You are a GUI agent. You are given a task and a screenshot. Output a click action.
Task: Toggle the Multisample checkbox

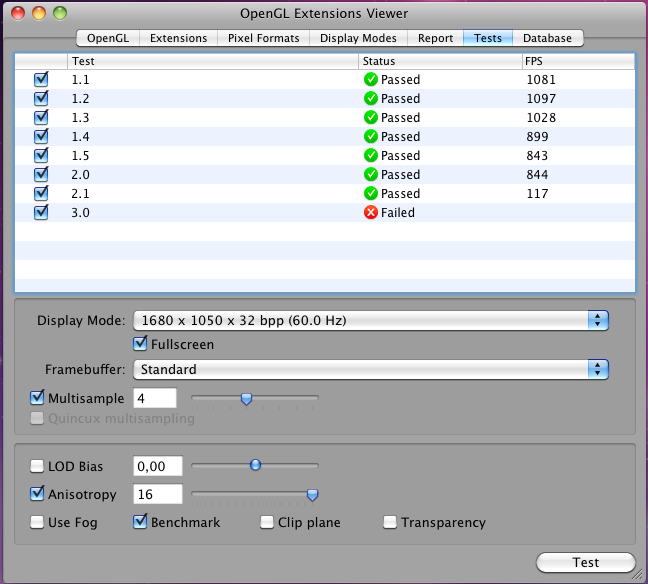pos(37,398)
